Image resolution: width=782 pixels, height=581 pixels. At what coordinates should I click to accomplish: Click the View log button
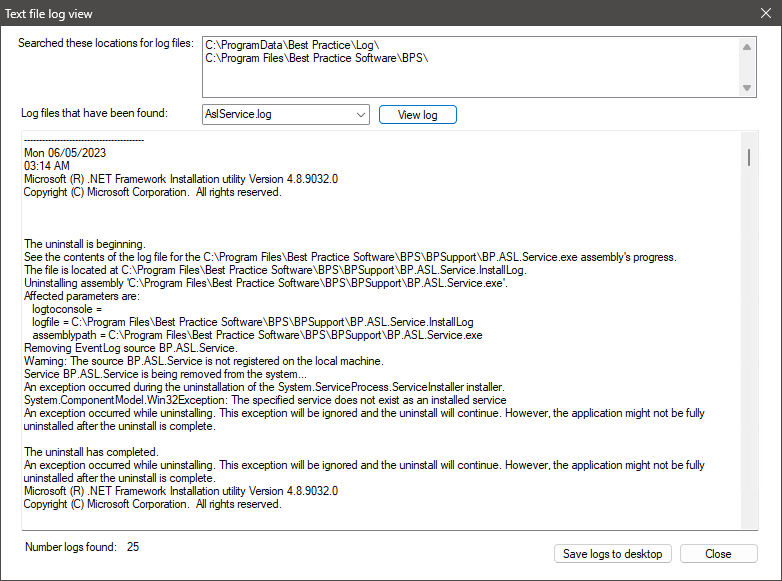[417, 115]
